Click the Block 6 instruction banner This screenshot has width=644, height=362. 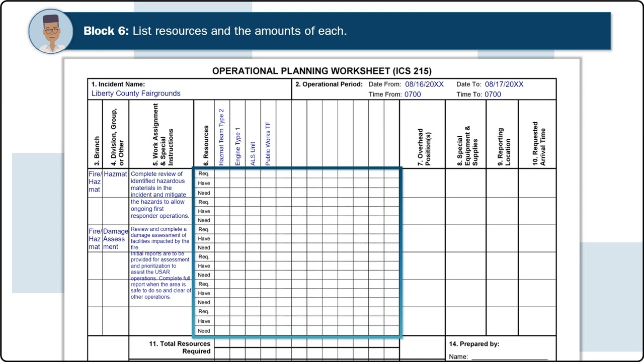pos(322,31)
